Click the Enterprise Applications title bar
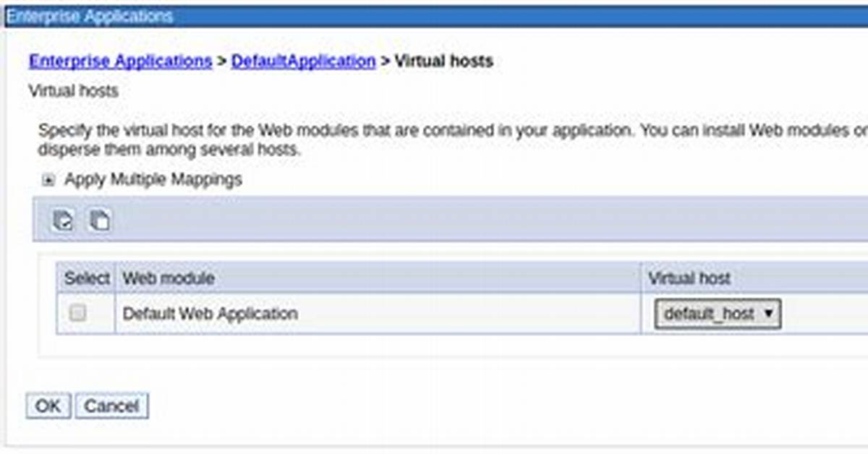Viewport: 868px width, 454px height. tap(436, 16)
